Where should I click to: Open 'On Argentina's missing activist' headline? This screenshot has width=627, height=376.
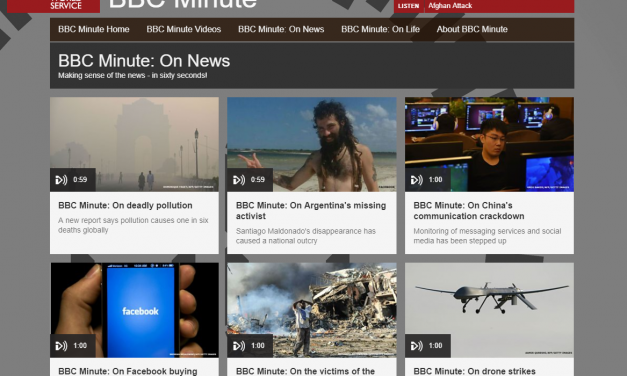311,211
